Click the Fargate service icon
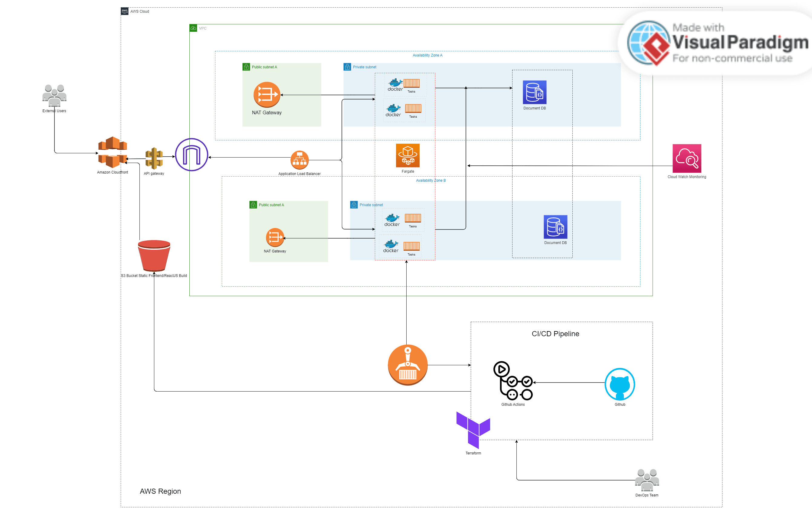The width and height of the screenshot is (812, 514). pos(408,155)
